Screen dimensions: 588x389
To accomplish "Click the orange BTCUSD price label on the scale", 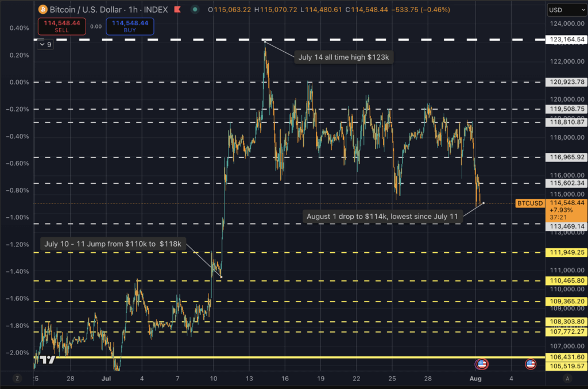I will tap(529, 203).
